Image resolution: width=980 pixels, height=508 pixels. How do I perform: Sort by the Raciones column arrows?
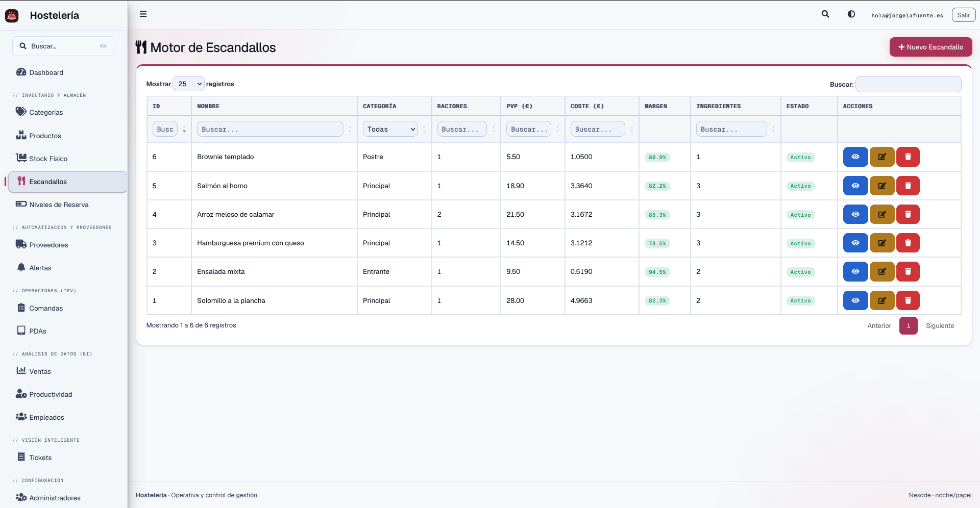[494, 130]
